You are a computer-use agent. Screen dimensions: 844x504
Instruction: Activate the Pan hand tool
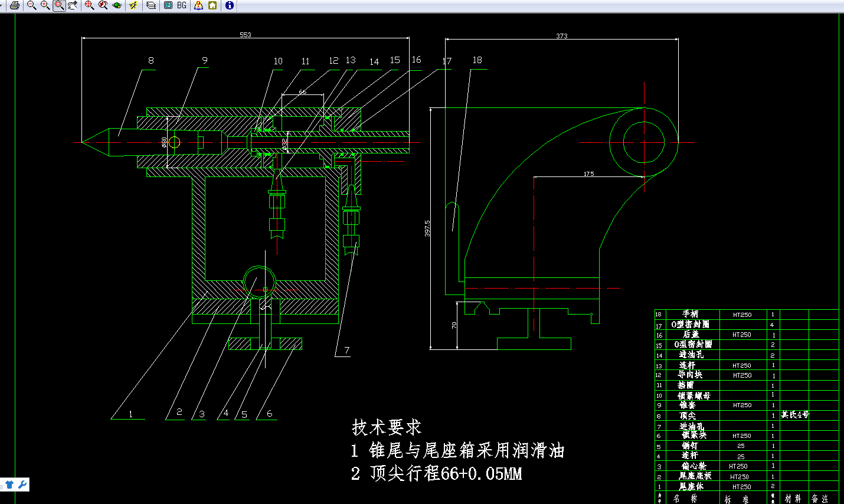(x=73, y=5)
